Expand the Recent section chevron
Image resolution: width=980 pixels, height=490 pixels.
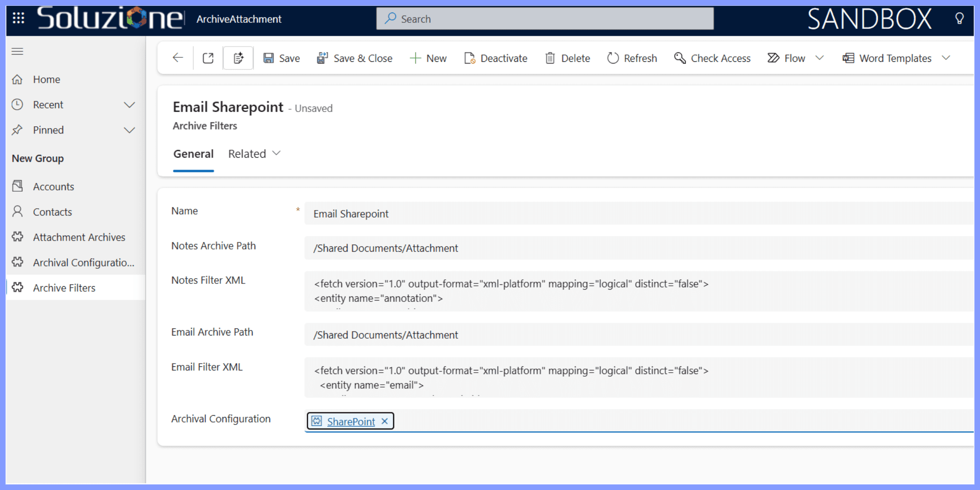(129, 105)
